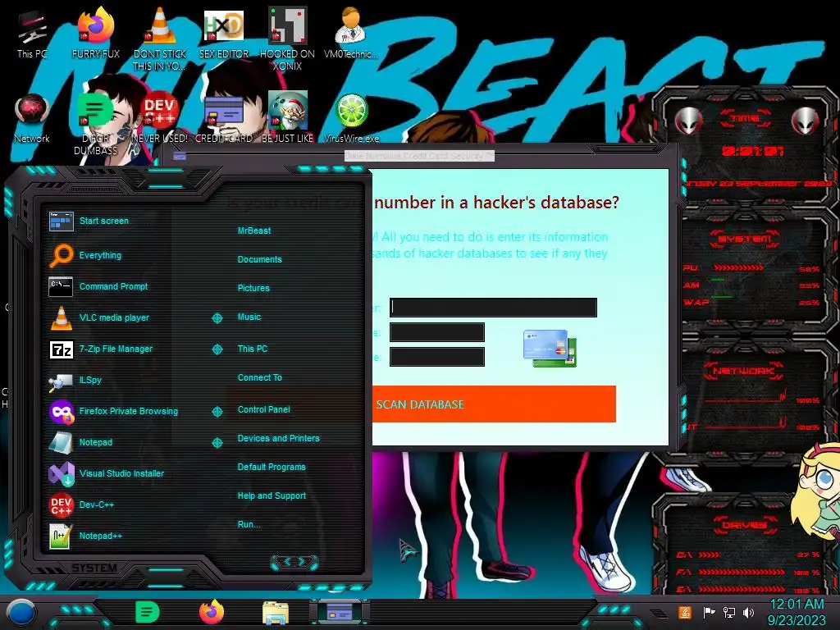Image resolution: width=840 pixels, height=630 pixels.
Task: Open Pictures from start menu
Action: point(253,288)
